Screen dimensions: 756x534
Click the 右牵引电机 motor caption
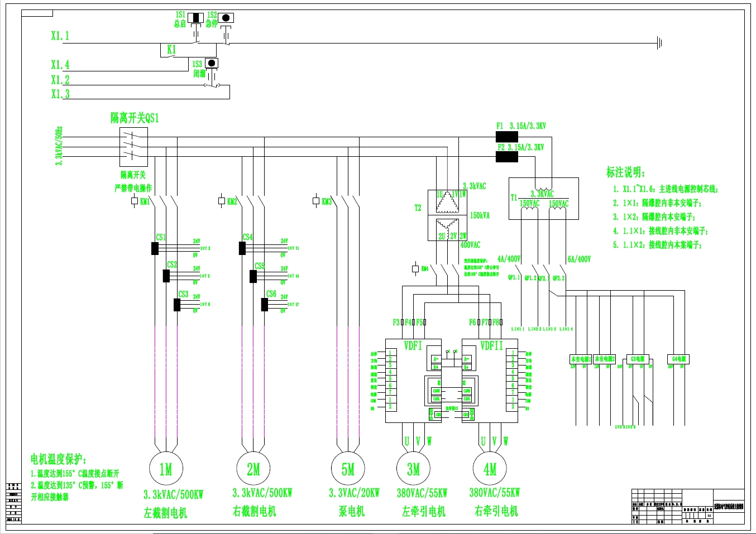click(496, 511)
